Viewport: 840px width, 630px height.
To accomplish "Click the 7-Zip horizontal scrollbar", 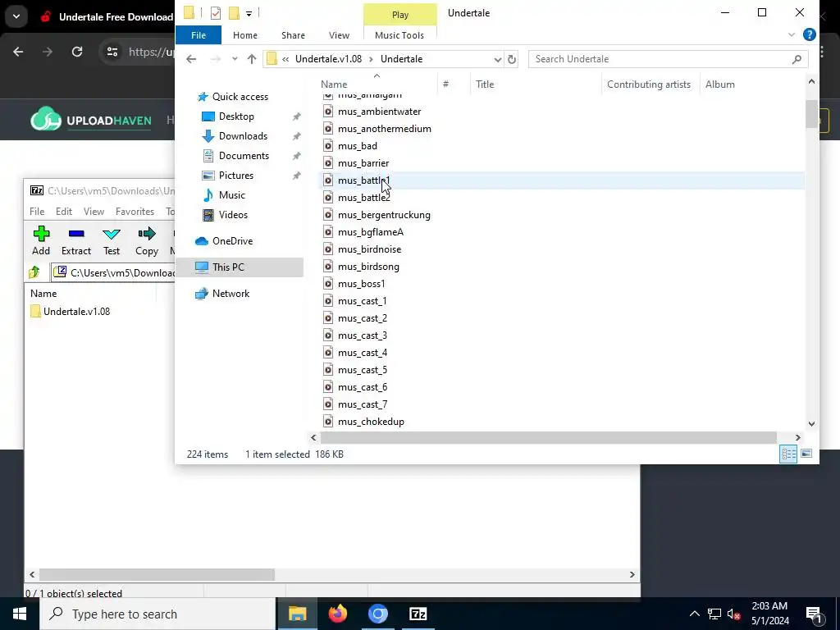I will pos(157,574).
